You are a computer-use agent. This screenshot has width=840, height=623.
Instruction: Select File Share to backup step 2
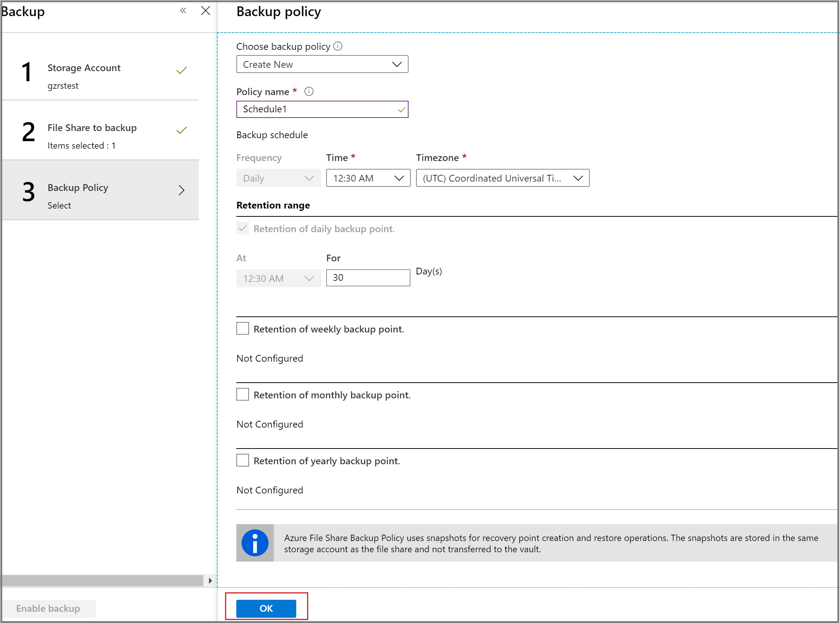[x=100, y=131]
